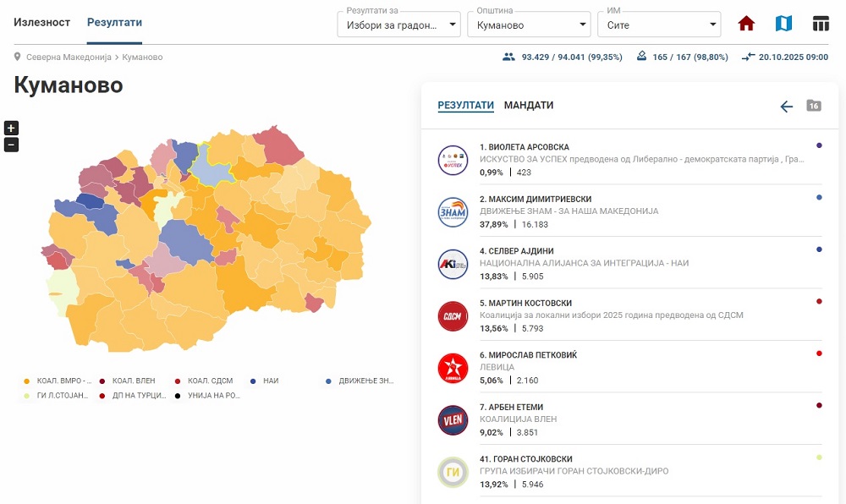Click the back arrow in results panel
Image resolution: width=846 pixels, height=504 pixels.
tap(786, 107)
